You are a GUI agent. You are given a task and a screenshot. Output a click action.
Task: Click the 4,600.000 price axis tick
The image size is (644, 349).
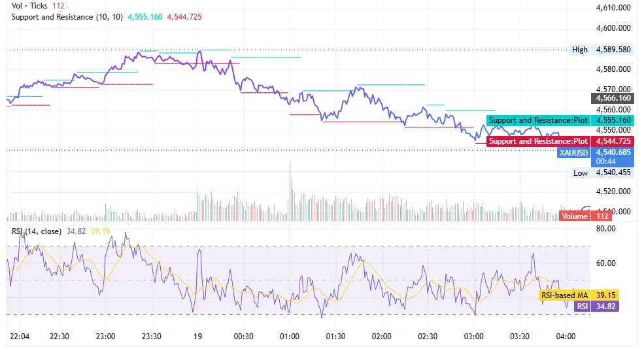click(x=613, y=28)
